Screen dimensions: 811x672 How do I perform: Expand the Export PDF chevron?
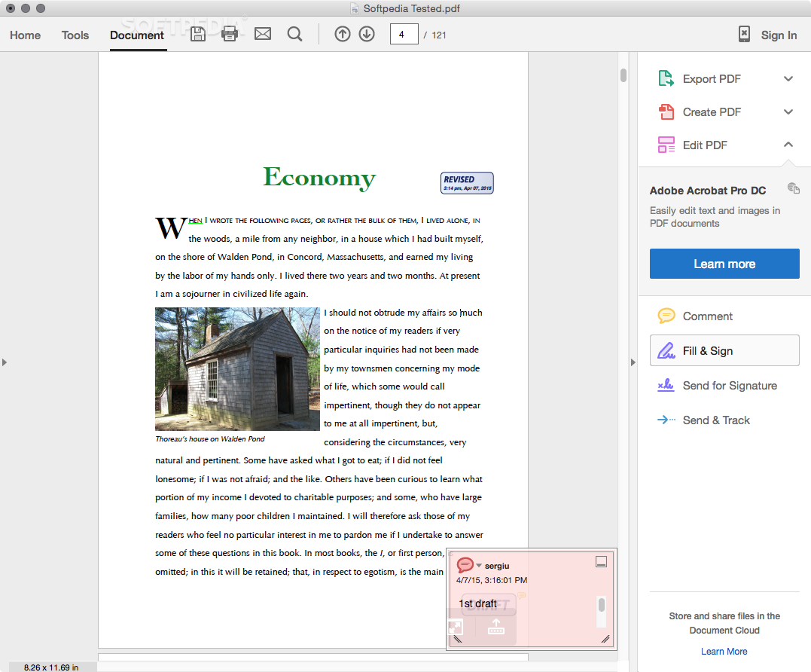pos(788,78)
